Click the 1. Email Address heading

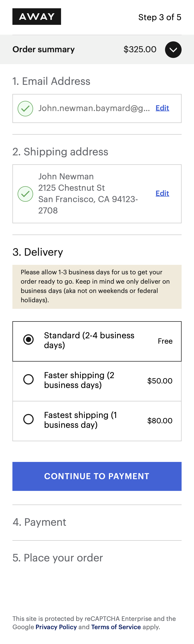click(x=51, y=81)
